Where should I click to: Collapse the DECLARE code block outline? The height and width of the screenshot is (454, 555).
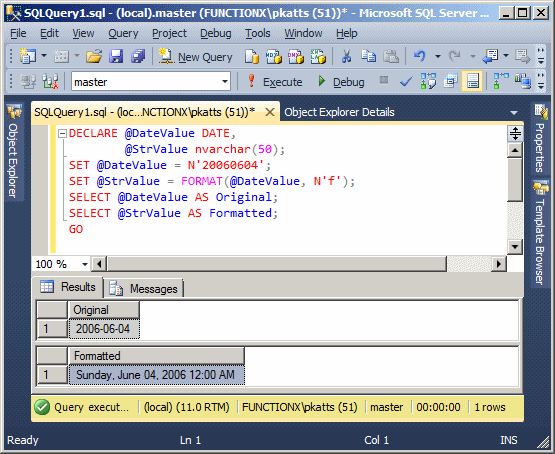click(62, 133)
